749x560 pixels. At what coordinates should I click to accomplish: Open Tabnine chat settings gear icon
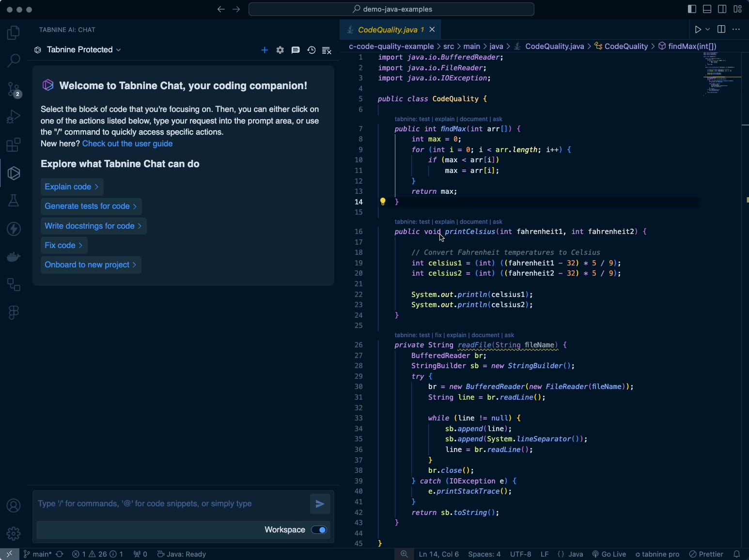(x=280, y=50)
